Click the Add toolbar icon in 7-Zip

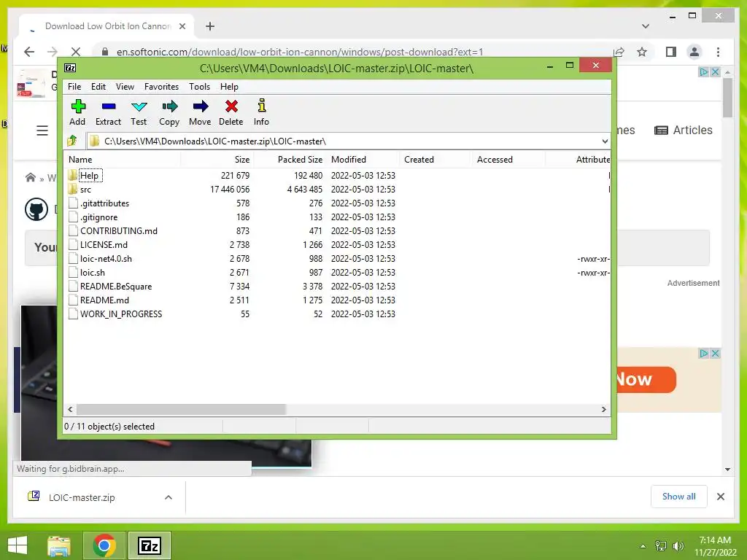point(77,106)
